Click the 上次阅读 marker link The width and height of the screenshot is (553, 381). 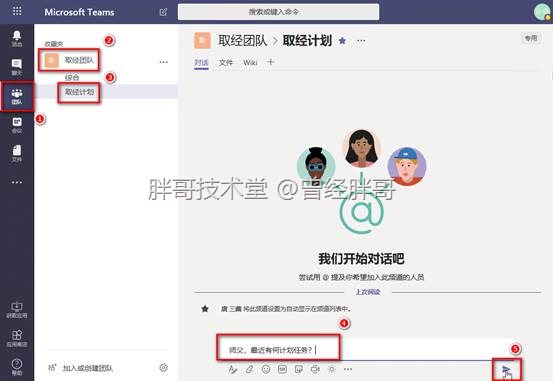[368, 292]
